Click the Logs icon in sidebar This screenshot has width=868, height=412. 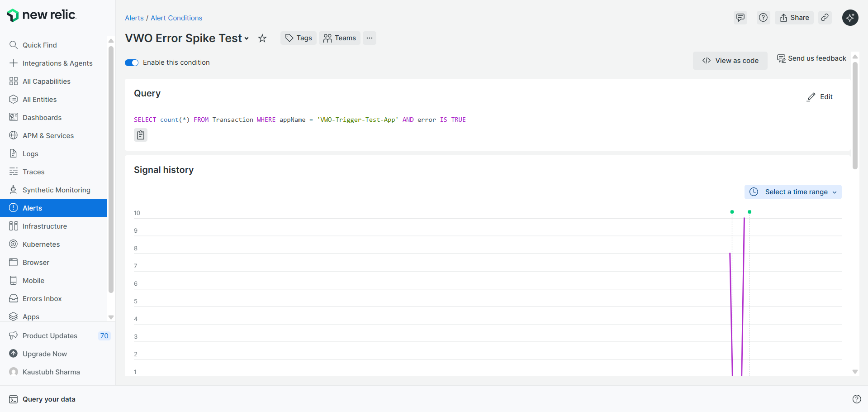pyautogui.click(x=14, y=153)
